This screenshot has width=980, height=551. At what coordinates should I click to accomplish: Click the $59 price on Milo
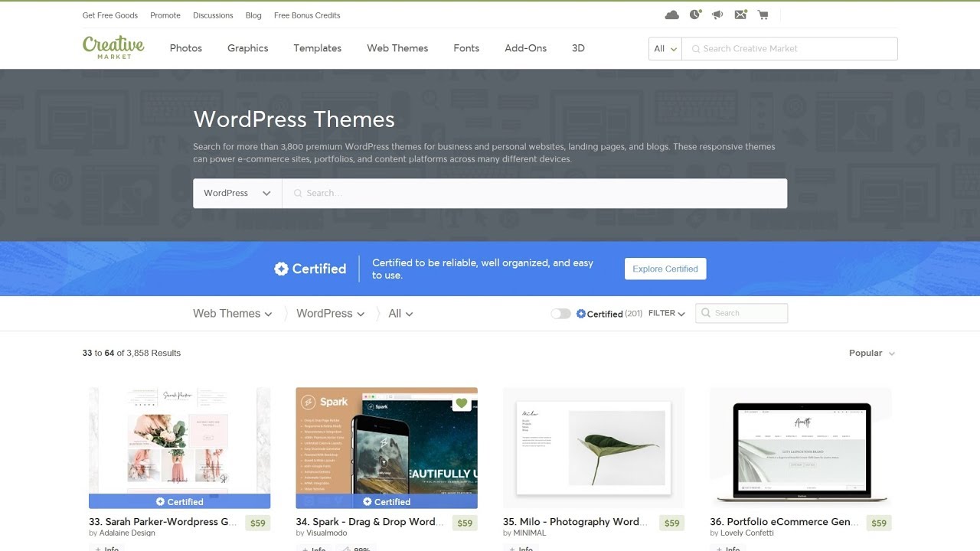tap(672, 523)
